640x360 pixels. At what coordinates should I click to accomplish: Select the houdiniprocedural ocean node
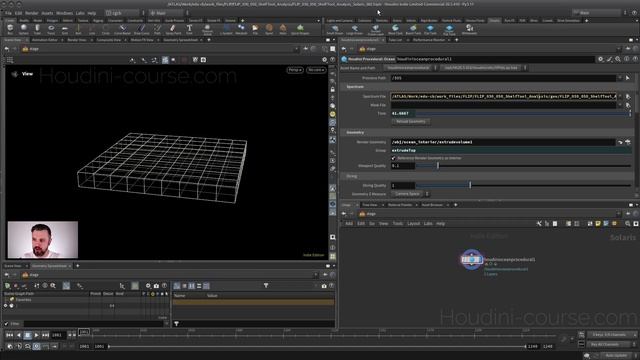472,259
